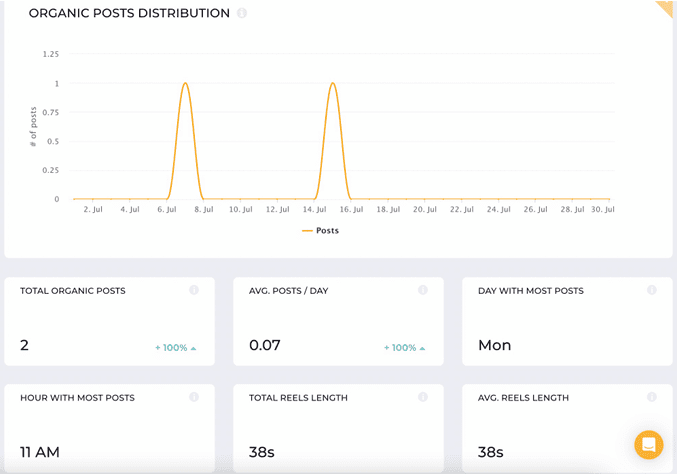The width and height of the screenshot is (677, 474).
Task: Open info tooltip on Total Organic Posts card
Action: click(194, 290)
